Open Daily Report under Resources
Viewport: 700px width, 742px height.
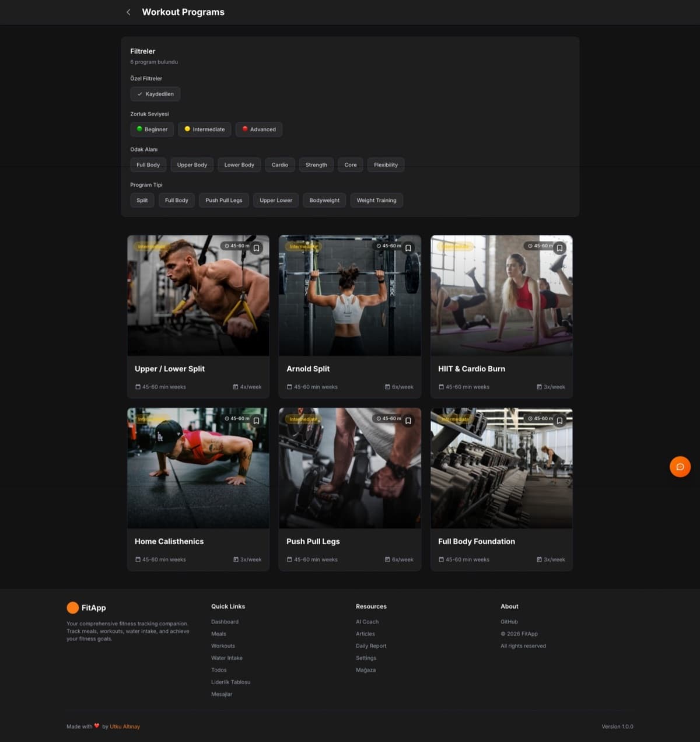(x=371, y=646)
